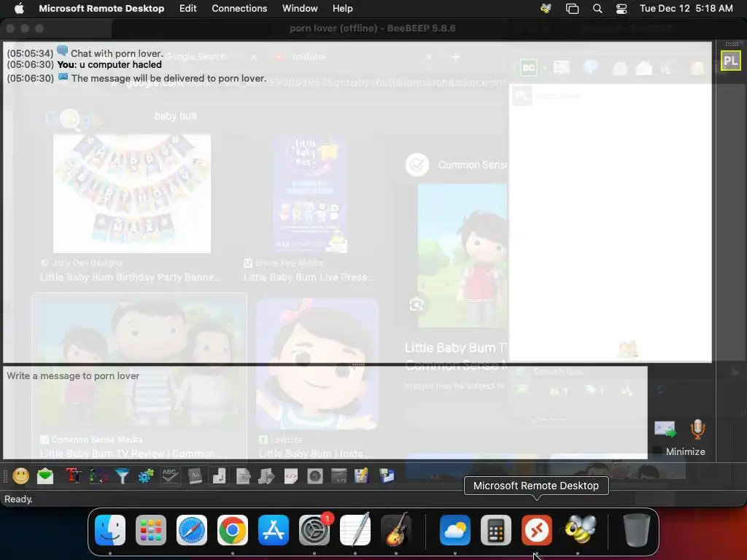747x560 pixels.
Task: Open the Microsoft Remote Desktop app menu
Action: [x=101, y=8]
